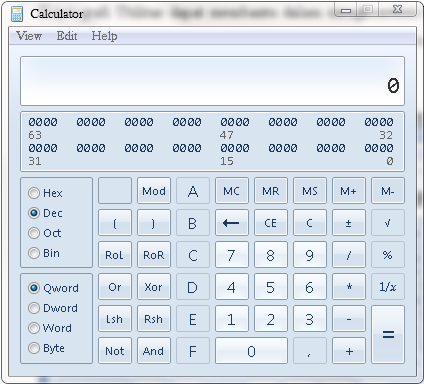The height and width of the screenshot is (384, 424).
Task: Toggle the bit group labeled 63
Action: [x=43, y=122]
